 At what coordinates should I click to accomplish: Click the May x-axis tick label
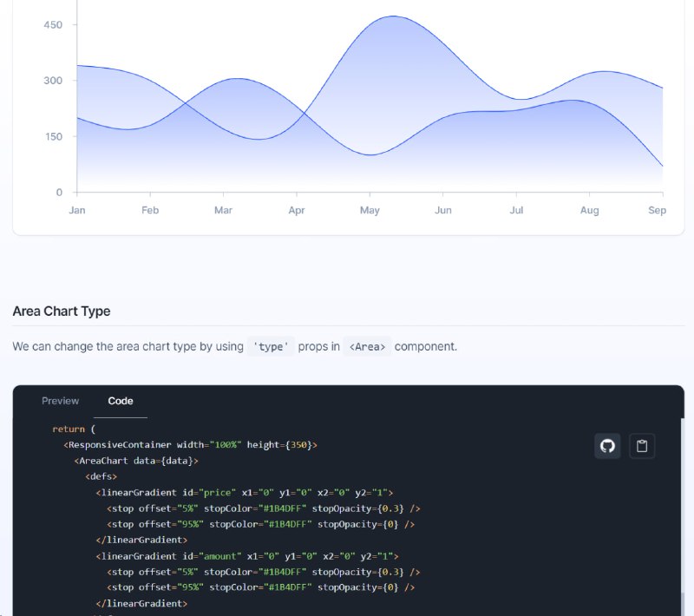(x=370, y=210)
